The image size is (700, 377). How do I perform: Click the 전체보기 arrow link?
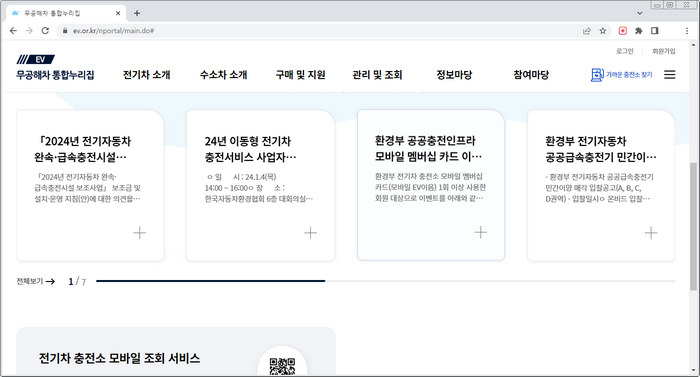36,281
